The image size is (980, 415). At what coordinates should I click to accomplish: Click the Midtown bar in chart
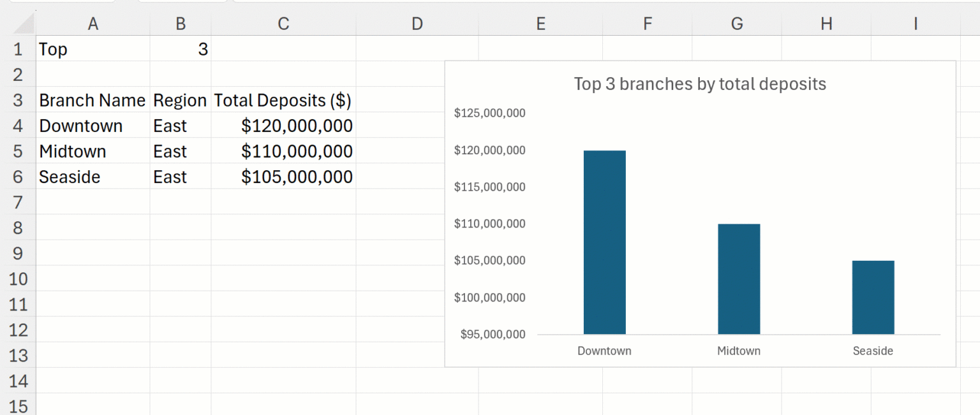[739, 279]
